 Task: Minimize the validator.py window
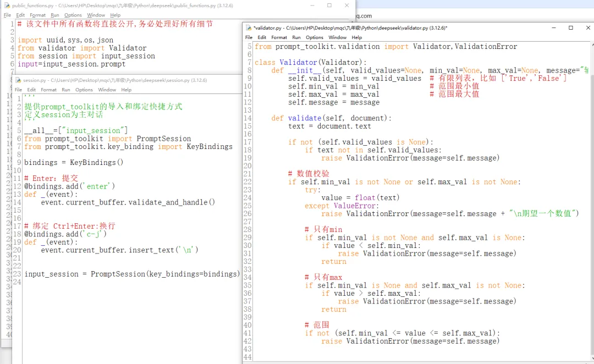coord(553,27)
